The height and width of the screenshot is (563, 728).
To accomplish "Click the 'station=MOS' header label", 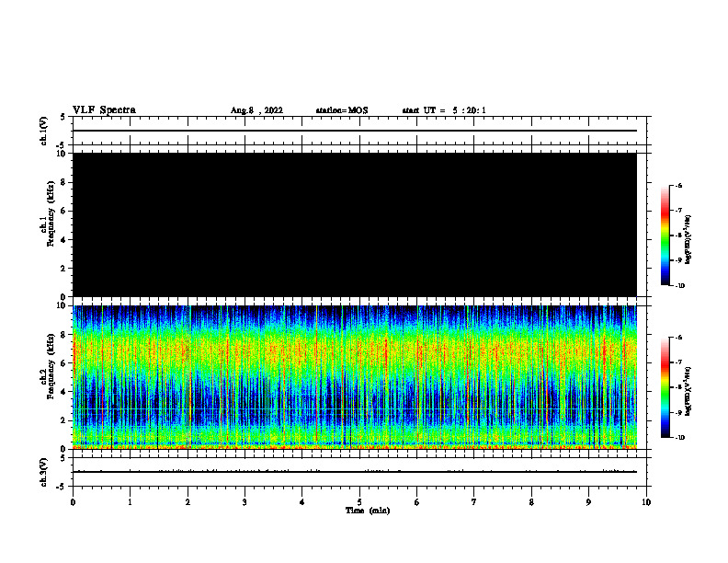I will pyautogui.click(x=342, y=110).
